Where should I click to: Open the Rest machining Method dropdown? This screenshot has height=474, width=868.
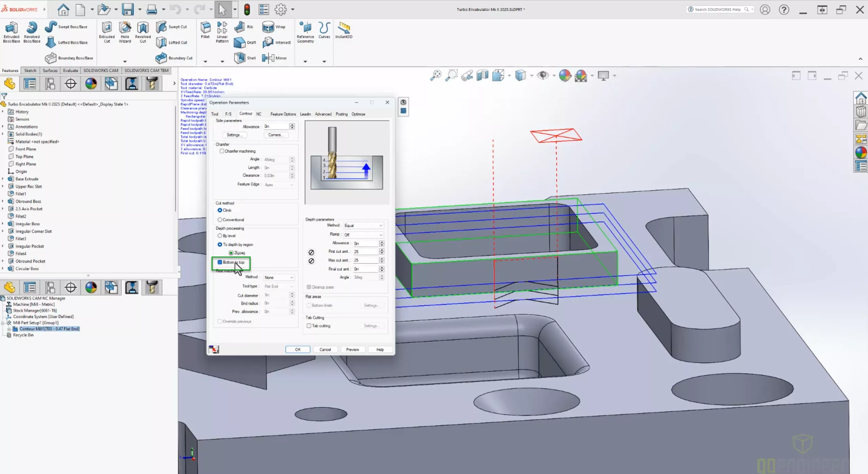pyautogui.click(x=279, y=278)
